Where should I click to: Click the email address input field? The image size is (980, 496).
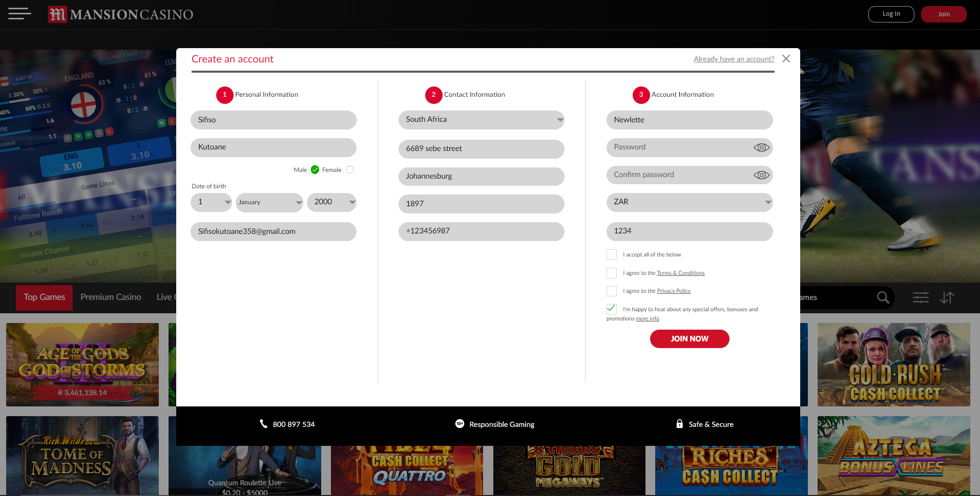coord(274,231)
